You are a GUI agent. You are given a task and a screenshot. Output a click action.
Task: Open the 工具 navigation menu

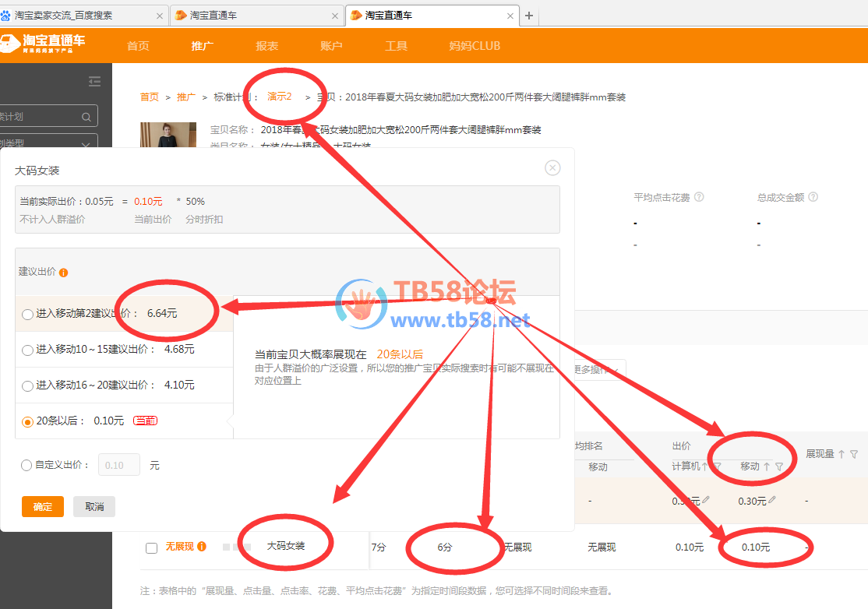(396, 46)
